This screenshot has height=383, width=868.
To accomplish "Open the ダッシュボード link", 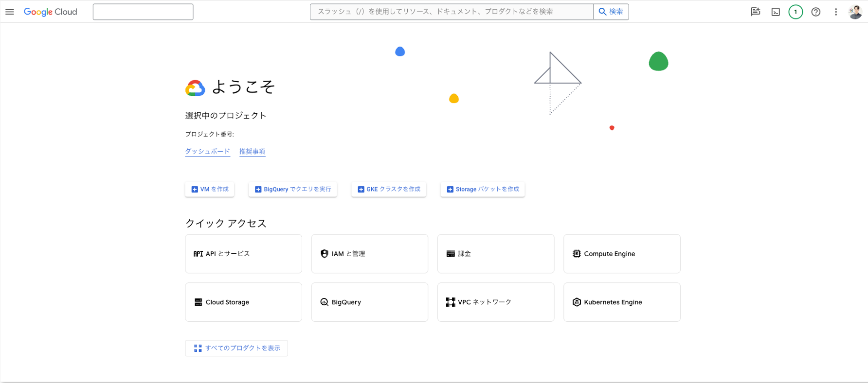I will (x=207, y=151).
